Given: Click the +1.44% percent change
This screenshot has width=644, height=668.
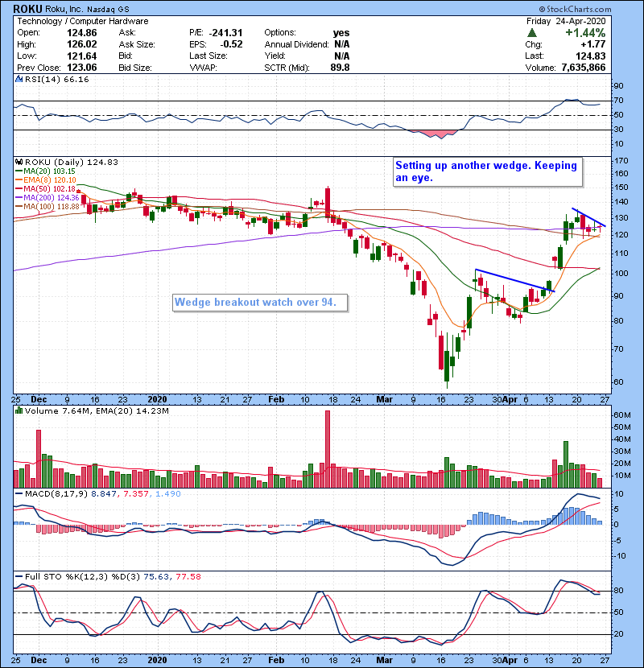Looking at the screenshot, I should (x=585, y=33).
